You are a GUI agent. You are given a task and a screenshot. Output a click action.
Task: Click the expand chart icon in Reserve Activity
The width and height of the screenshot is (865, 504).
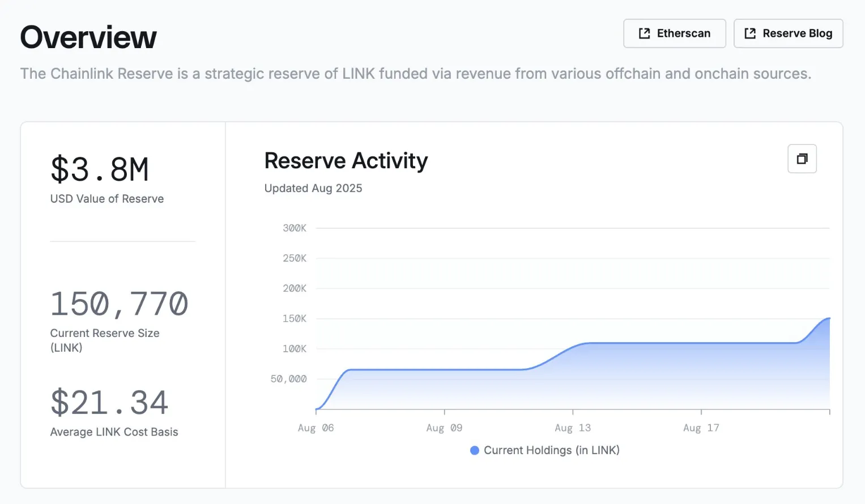[x=802, y=159]
